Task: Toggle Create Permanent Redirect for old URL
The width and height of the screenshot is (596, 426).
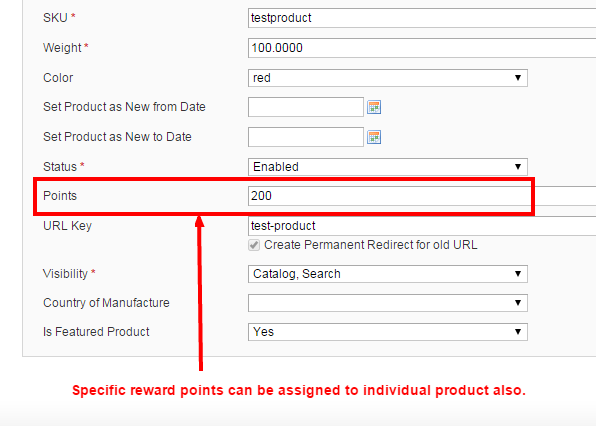Action: [x=254, y=245]
